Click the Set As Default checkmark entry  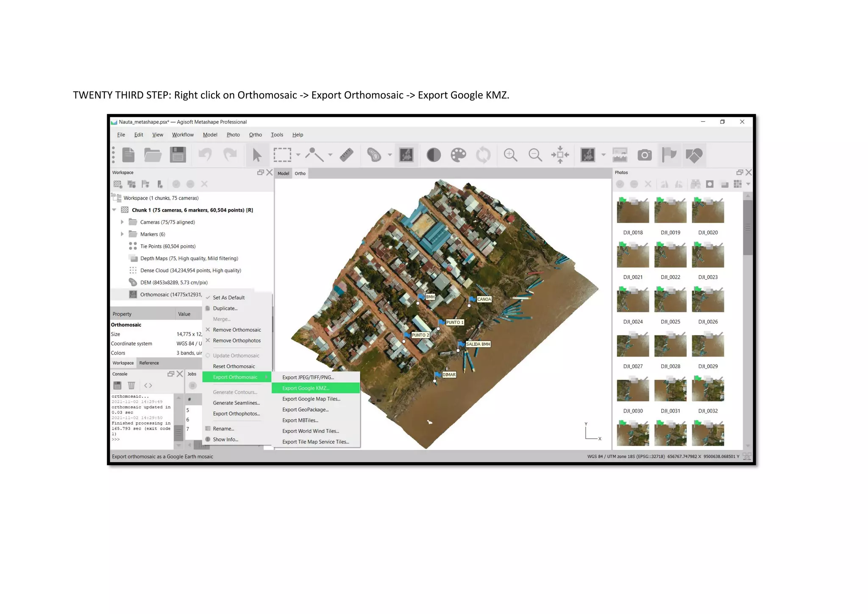[x=229, y=298]
